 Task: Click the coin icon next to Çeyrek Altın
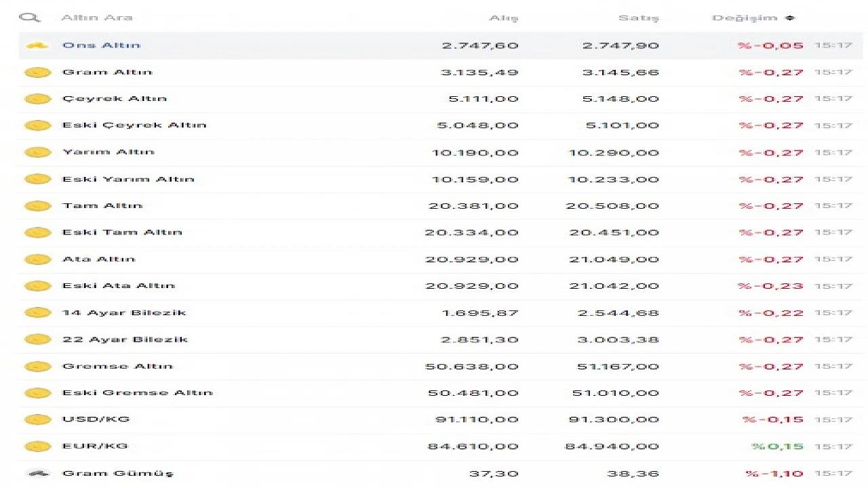tap(38, 99)
